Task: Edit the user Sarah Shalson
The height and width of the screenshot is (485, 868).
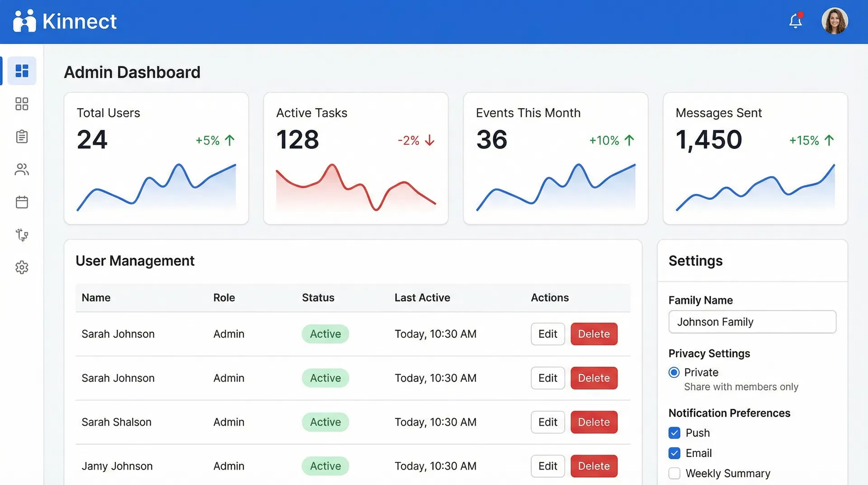Action: click(x=547, y=422)
